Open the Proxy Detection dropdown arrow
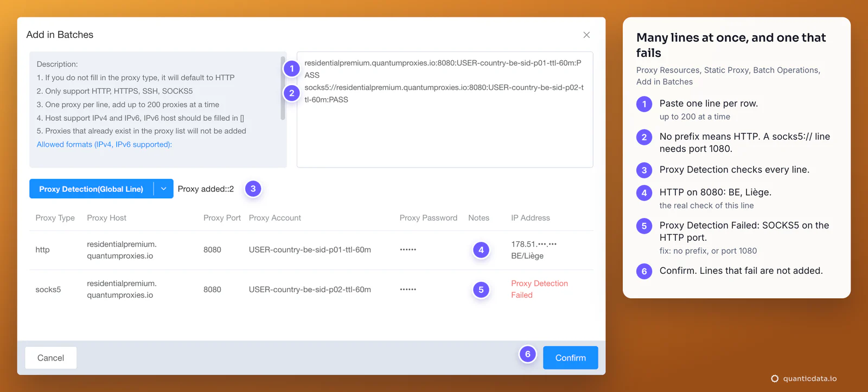 (163, 189)
